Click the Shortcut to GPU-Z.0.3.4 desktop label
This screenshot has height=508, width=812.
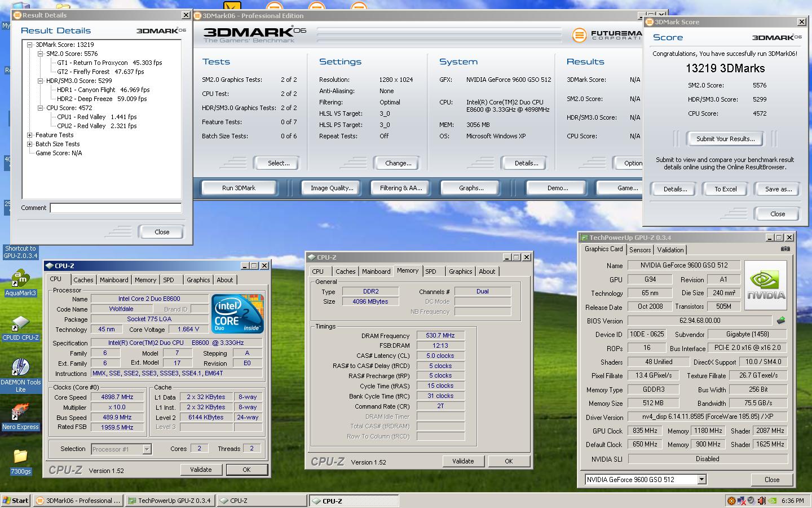pyautogui.click(x=20, y=252)
